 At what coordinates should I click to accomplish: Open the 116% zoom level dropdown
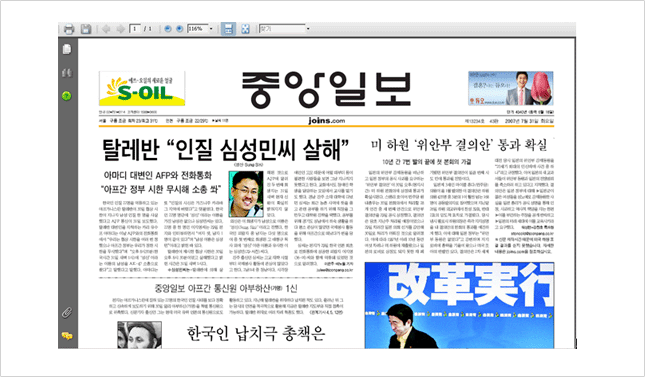tap(211, 29)
